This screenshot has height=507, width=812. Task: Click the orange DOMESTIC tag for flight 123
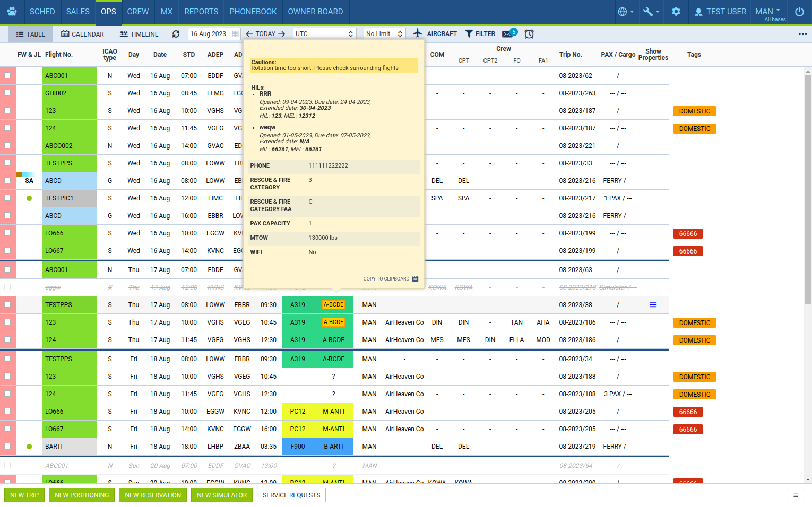coord(694,111)
